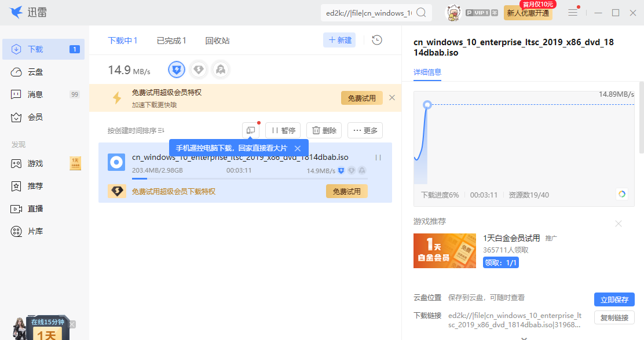Close the yellow 超级会员特权 banner
The width and height of the screenshot is (644, 340).
392,98
